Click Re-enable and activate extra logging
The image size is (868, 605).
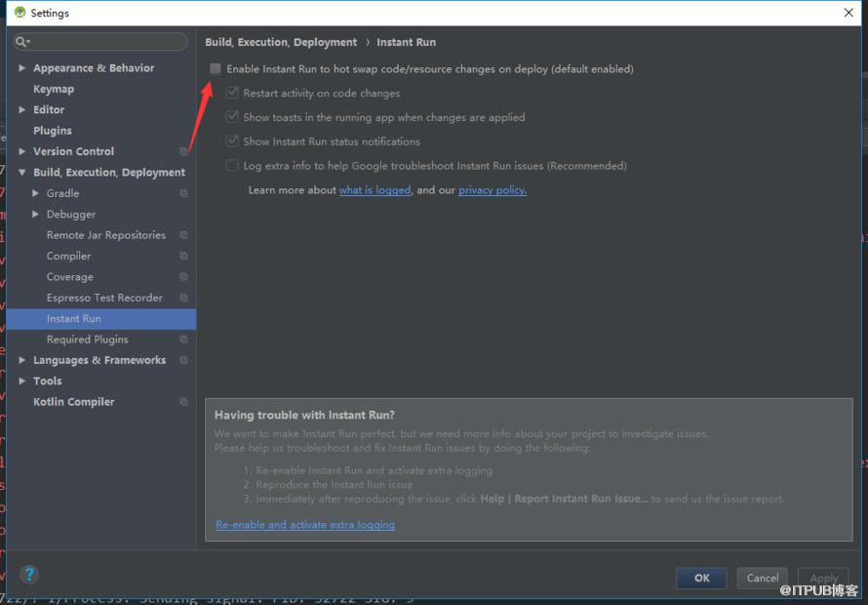click(x=305, y=525)
